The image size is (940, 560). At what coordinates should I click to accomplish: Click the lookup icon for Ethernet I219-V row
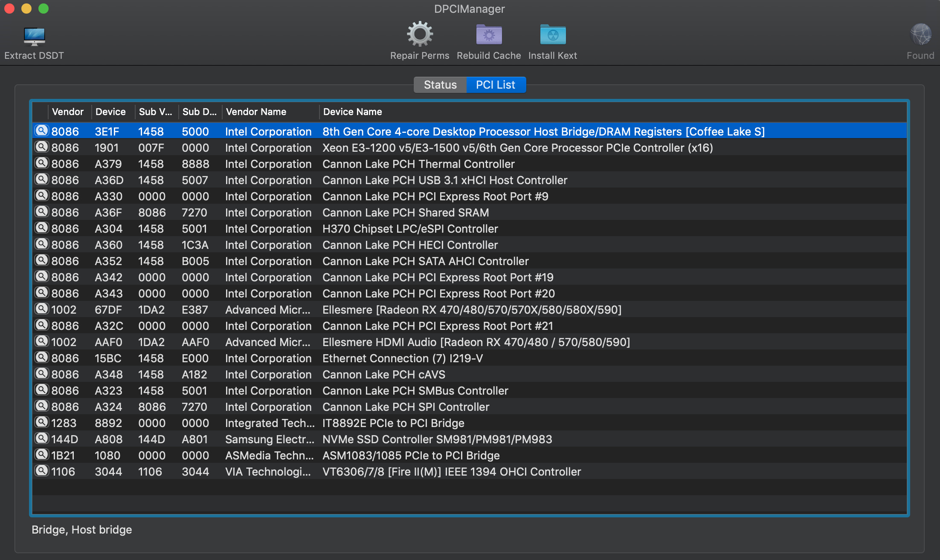click(41, 357)
